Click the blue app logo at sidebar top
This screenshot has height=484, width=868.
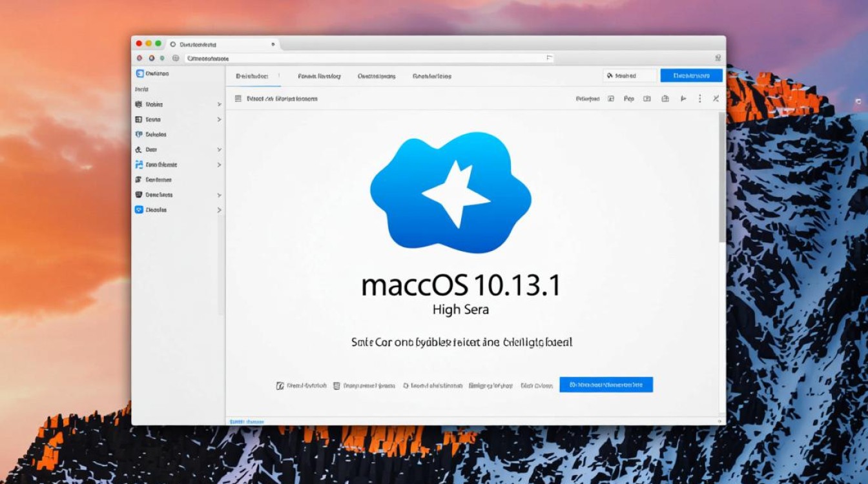pos(139,73)
